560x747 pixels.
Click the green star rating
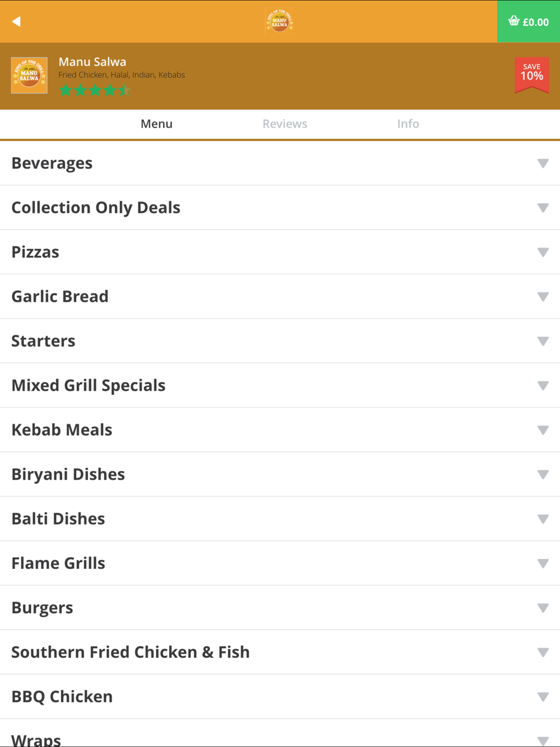(95, 90)
